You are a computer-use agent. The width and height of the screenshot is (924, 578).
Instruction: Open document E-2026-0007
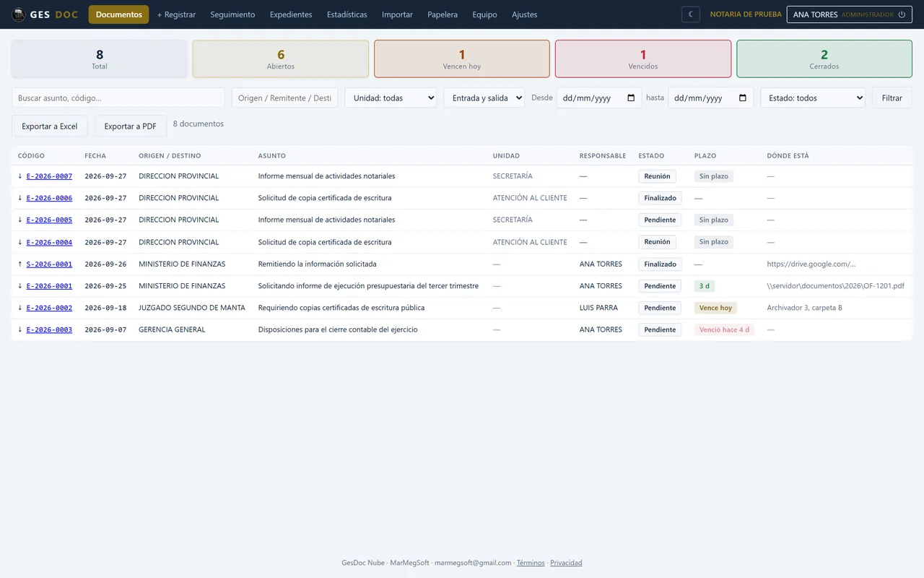[x=49, y=176]
